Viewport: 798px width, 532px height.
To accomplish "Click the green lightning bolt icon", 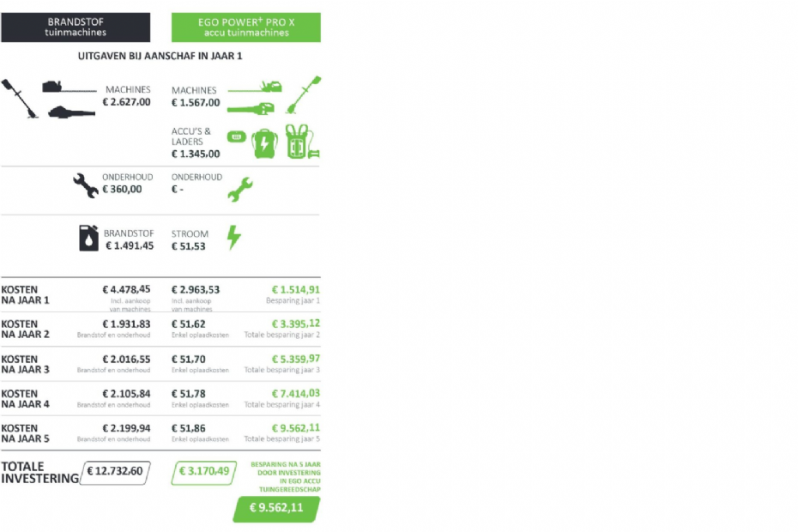I will point(233,237).
